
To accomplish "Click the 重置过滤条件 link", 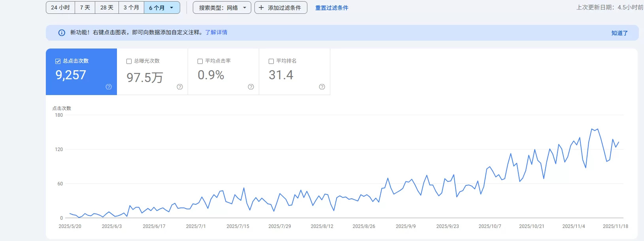I will pos(332,8).
